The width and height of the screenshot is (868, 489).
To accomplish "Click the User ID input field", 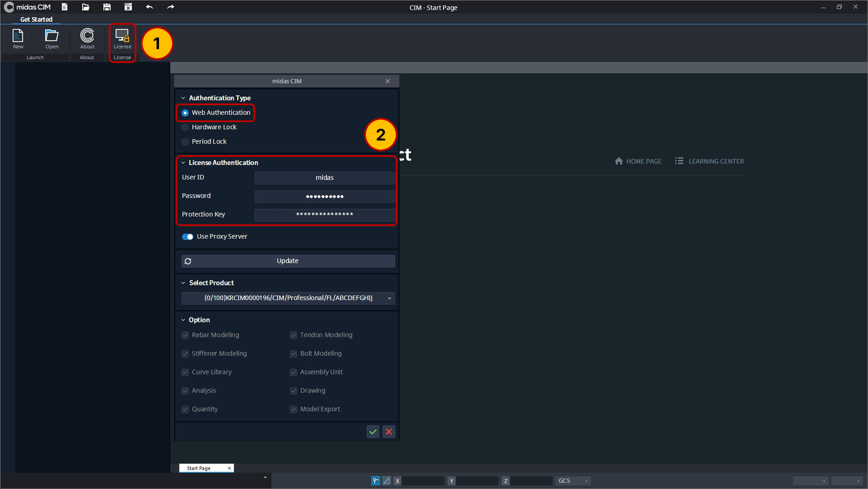I will click(325, 178).
